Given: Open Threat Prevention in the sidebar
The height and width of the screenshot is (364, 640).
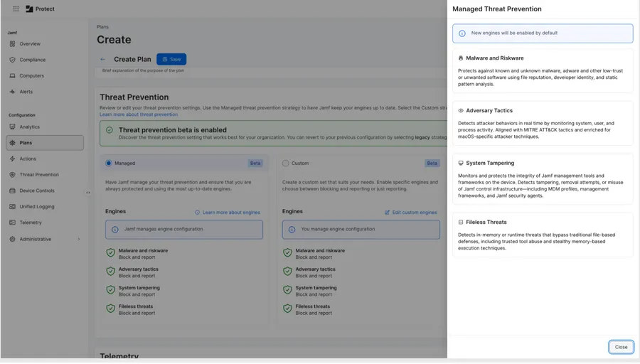Looking at the screenshot, I should [x=39, y=175].
